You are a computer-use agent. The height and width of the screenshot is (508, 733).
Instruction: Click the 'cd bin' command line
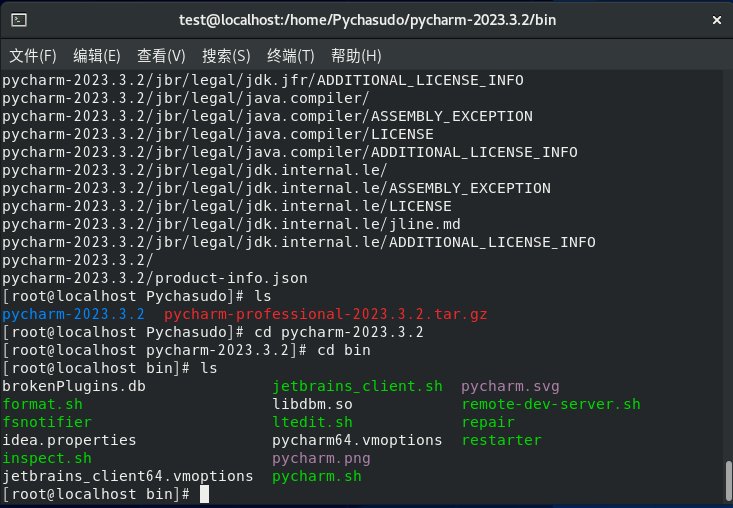pos(186,351)
